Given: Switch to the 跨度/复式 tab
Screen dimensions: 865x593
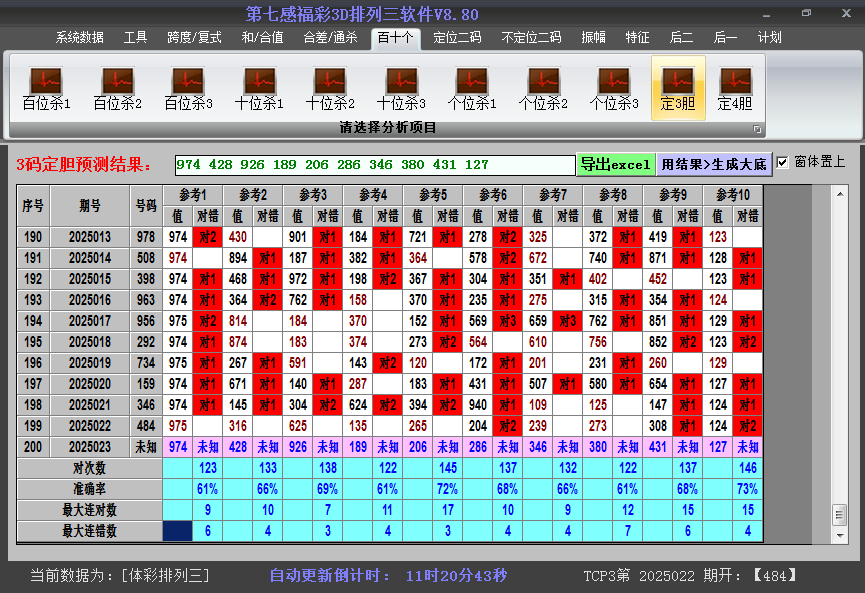Looking at the screenshot, I should [x=194, y=38].
